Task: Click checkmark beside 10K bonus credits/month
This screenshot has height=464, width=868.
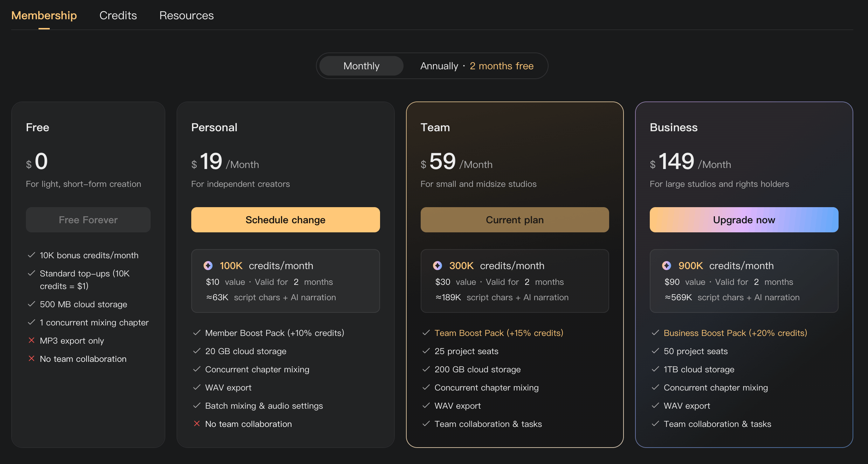Action: pos(32,255)
